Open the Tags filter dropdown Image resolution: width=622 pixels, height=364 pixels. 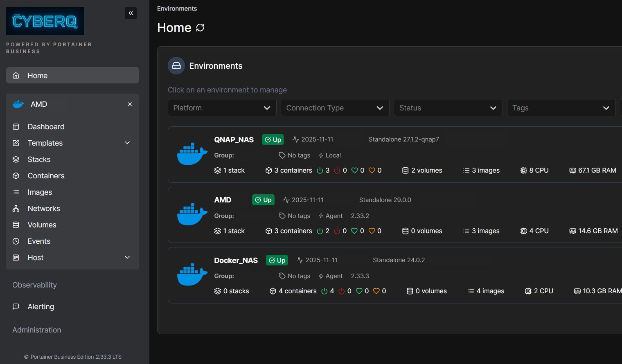561,108
